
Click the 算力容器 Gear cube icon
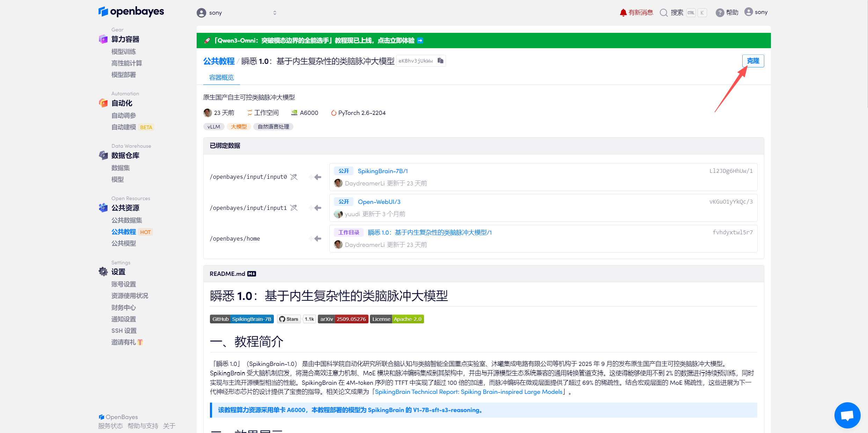103,39
